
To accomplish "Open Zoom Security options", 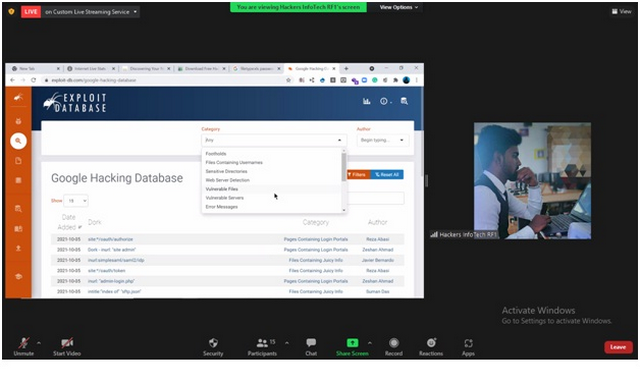I will 213,346.
